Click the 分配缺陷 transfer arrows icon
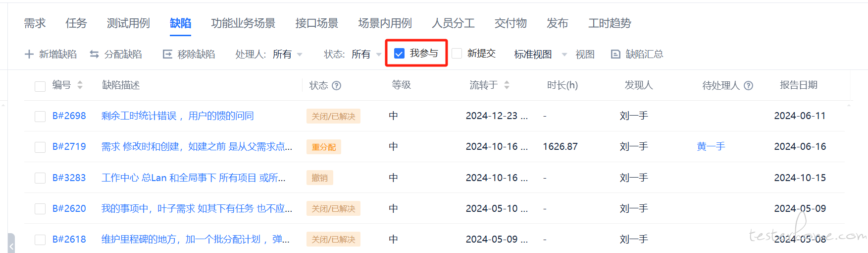 94,54
